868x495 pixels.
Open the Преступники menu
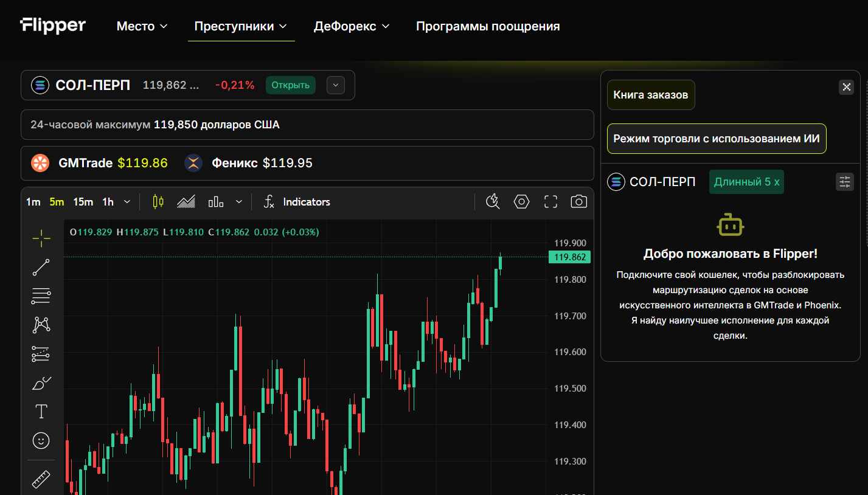tap(241, 26)
